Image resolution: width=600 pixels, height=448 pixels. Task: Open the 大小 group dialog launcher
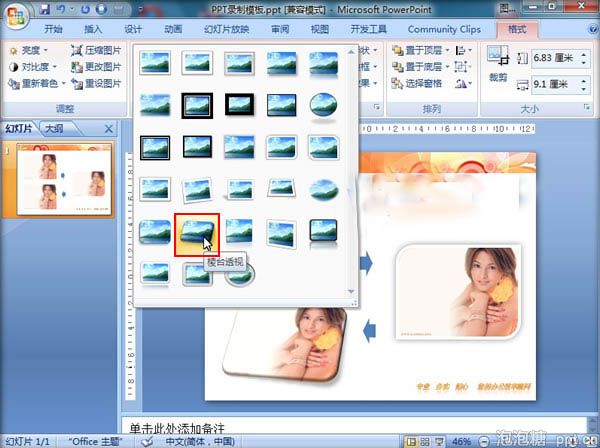click(587, 108)
